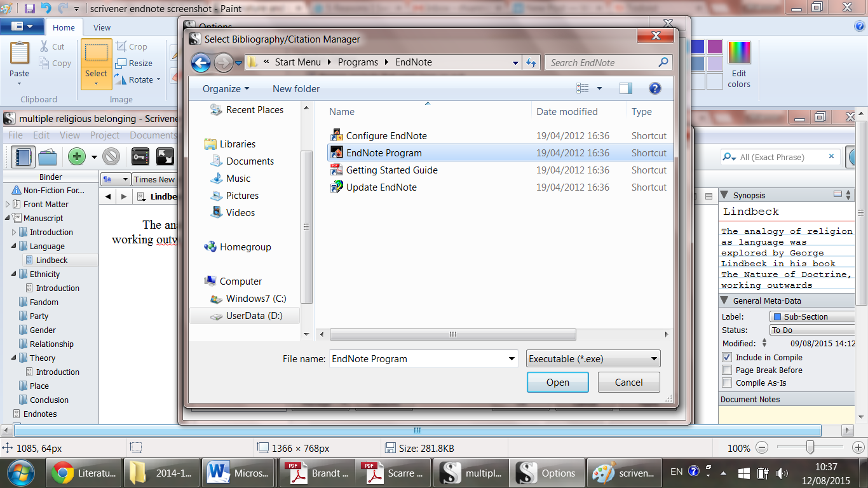Click the blue help icon in file dialog
The image size is (868, 488).
(x=655, y=88)
